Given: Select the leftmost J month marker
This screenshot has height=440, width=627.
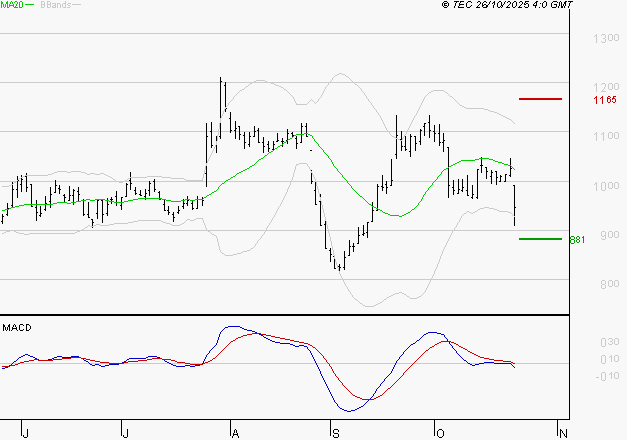Looking at the screenshot, I should (26, 432).
